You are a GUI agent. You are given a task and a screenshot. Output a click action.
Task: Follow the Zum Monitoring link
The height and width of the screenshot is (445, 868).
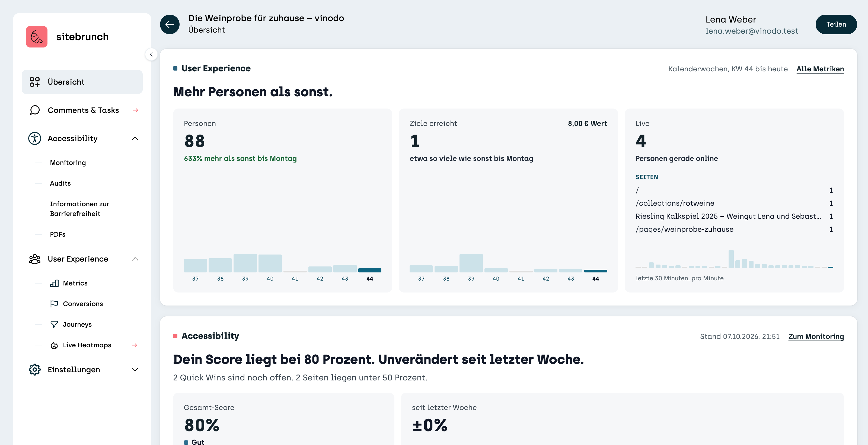tap(816, 336)
